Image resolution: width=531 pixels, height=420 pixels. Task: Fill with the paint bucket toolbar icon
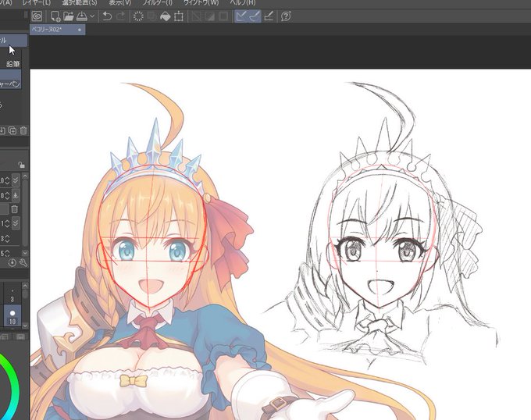click(166, 16)
